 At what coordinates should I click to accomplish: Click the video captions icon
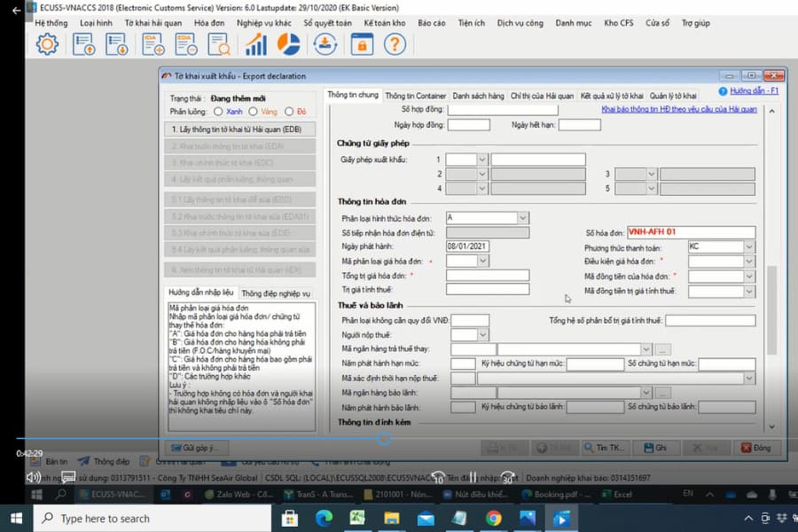pyautogui.click(x=68, y=477)
